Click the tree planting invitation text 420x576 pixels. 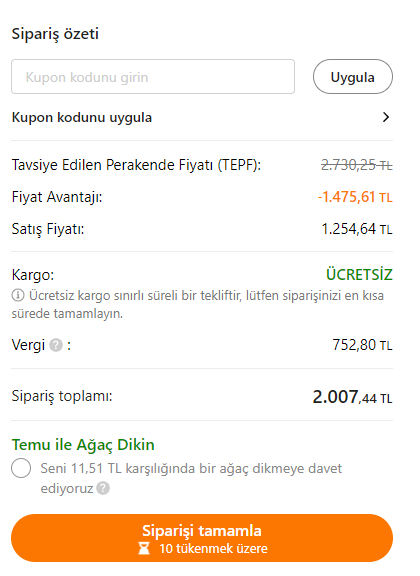pyautogui.click(x=191, y=478)
